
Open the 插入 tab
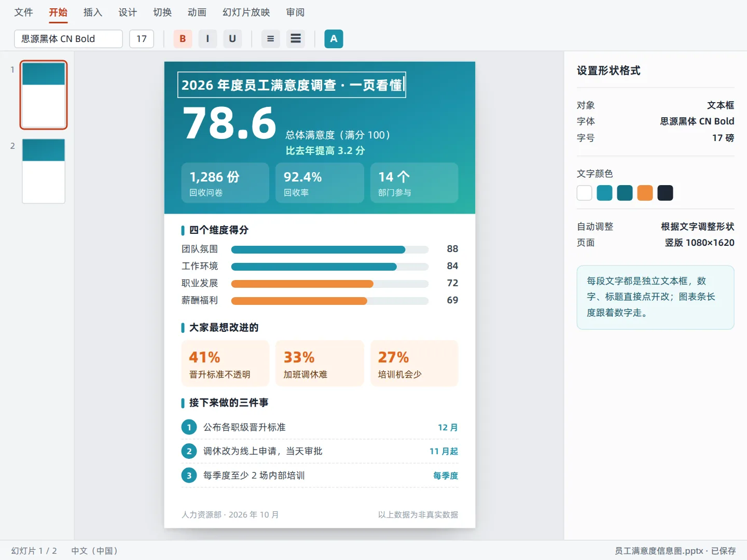pos(93,12)
